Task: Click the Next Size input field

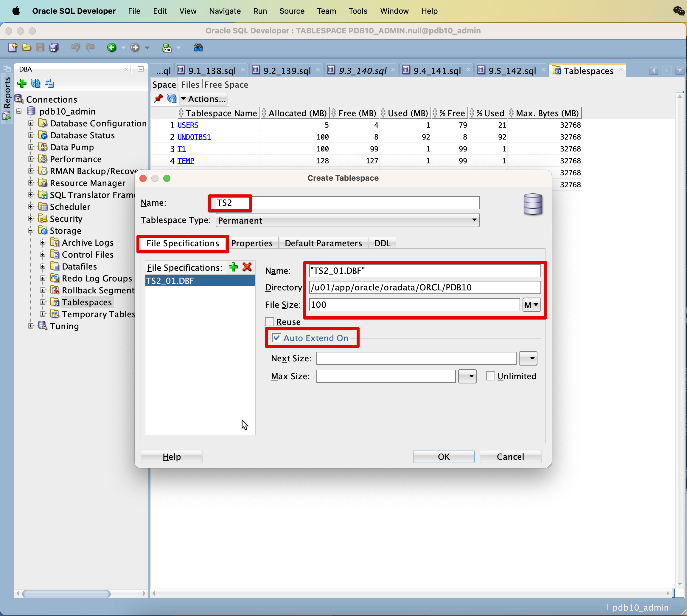Action: pyautogui.click(x=416, y=358)
